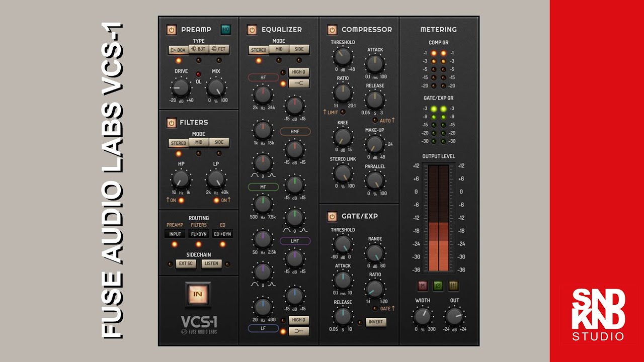This screenshot has height=362, width=644.
Task: Click the HF shelf shape button
Action: (299, 83)
